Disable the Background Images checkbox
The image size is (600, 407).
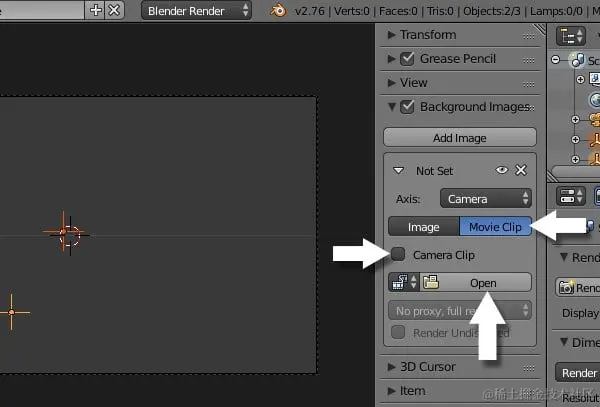(407, 107)
